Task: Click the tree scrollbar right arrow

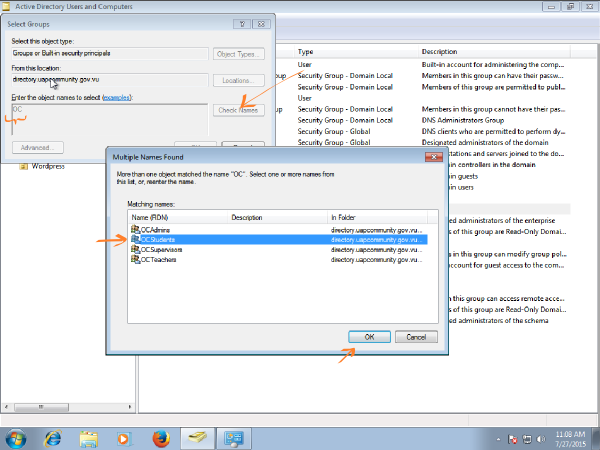Action: click(130, 407)
